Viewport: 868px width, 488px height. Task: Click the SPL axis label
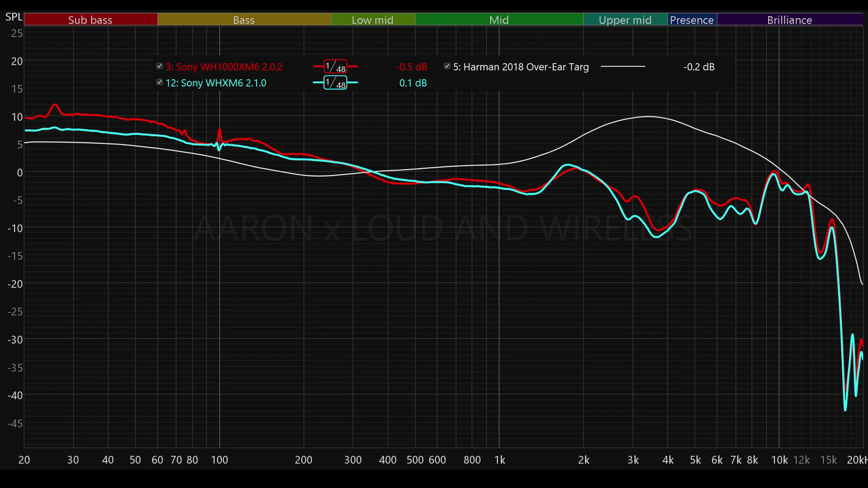click(14, 17)
